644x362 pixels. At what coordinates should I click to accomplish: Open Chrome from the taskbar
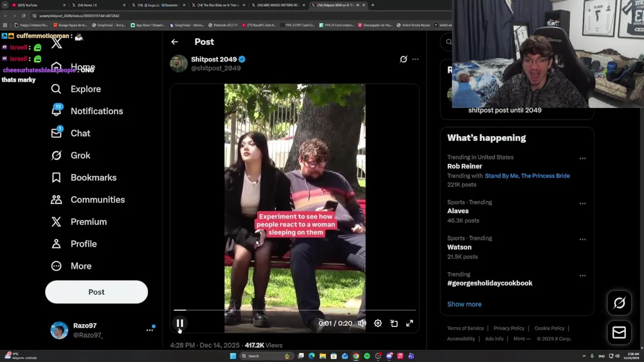point(356,356)
